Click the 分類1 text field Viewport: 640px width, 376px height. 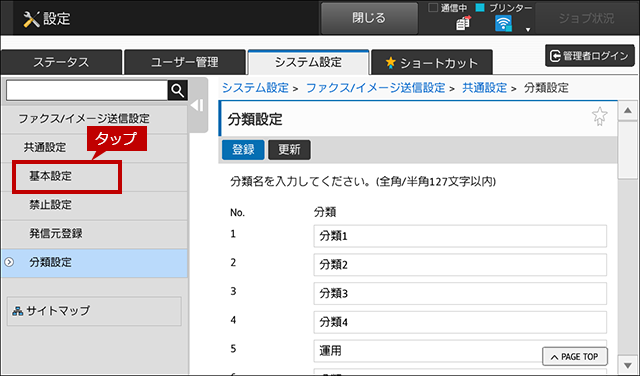coord(460,236)
